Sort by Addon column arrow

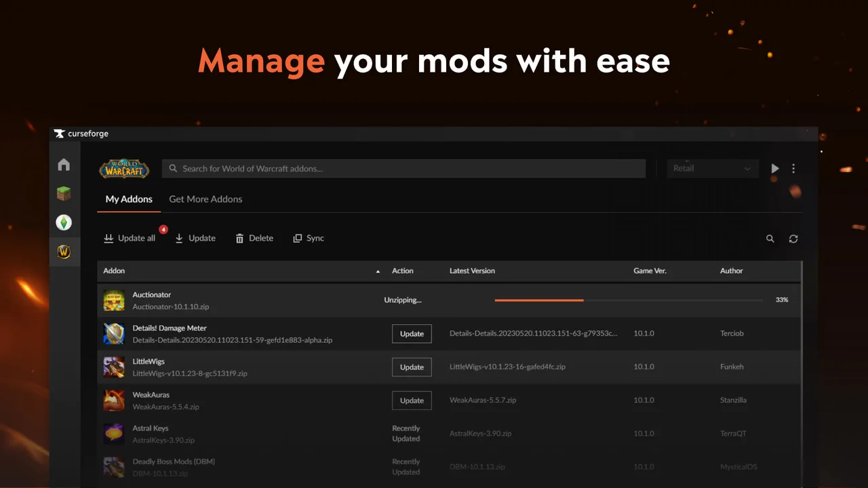[x=378, y=271]
